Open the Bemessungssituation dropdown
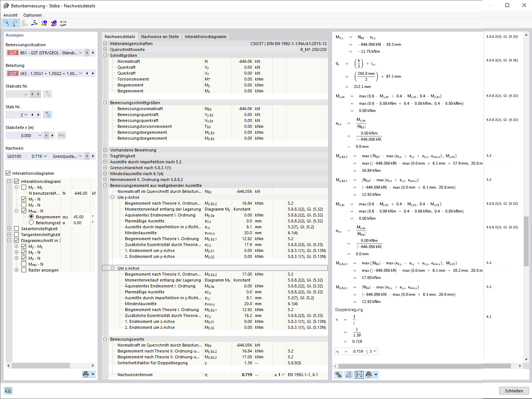 point(81,53)
